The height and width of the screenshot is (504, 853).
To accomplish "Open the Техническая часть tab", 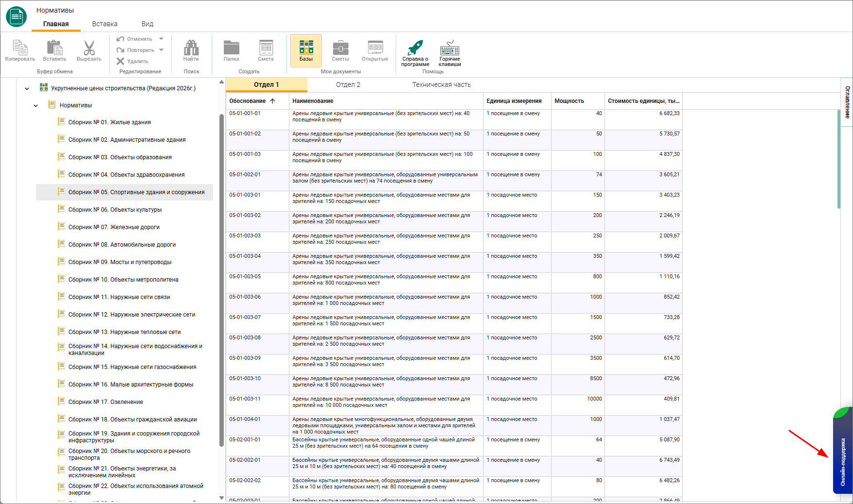I will (441, 84).
